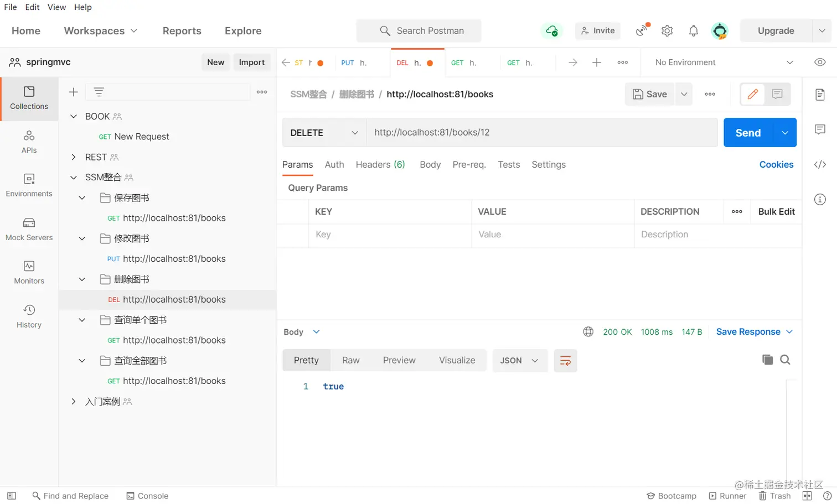This screenshot has height=504, width=837.
Task: Switch to the comment mode icon
Action: click(777, 94)
